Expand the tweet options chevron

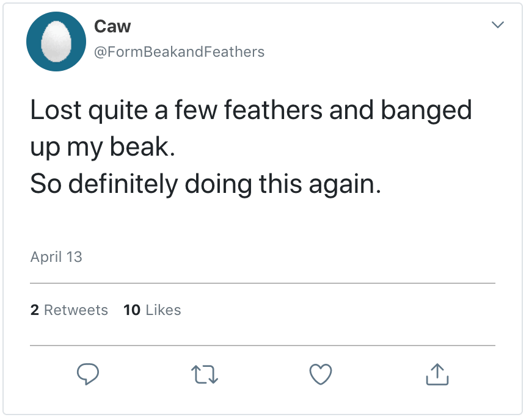pos(498,25)
